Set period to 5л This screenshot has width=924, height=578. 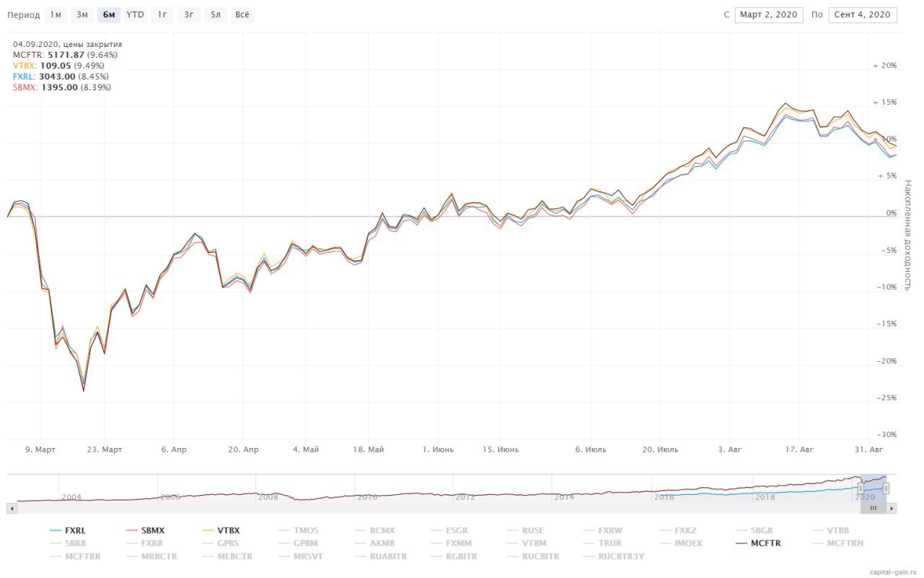coord(215,14)
